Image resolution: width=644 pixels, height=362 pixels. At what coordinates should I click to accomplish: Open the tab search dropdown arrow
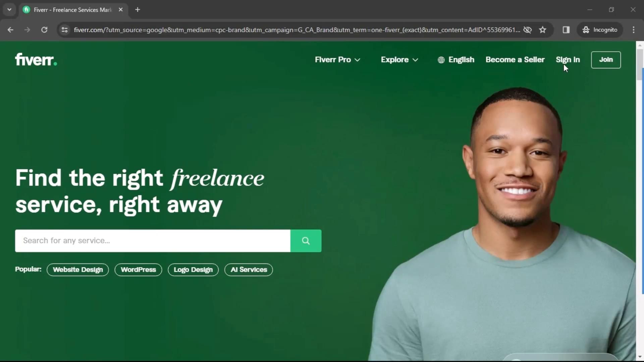coord(9,10)
